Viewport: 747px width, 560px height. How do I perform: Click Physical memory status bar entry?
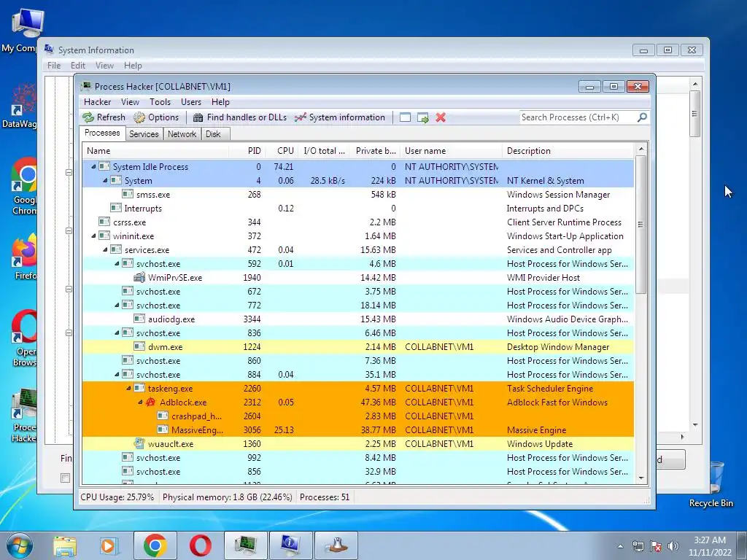pos(228,497)
